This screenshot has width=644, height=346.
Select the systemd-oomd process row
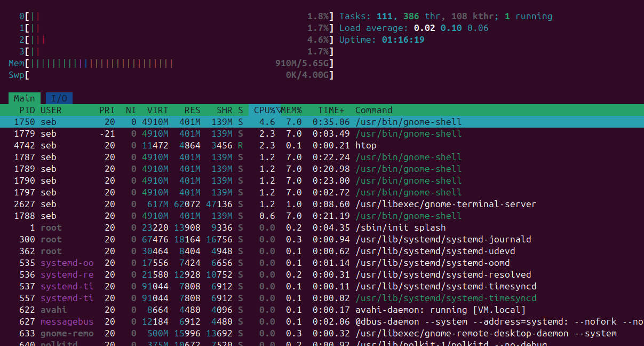point(322,263)
